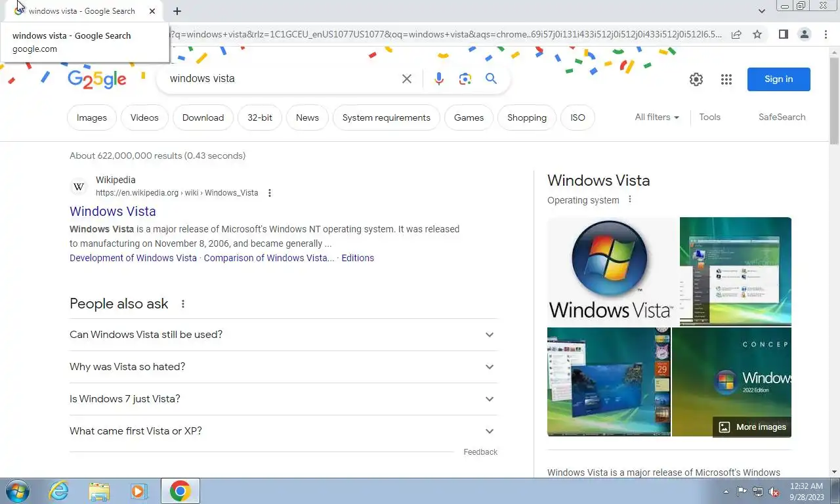Image resolution: width=840 pixels, height=504 pixels.
Task: Open the Wikipedia result options menu
Action: tap(269, 193)
